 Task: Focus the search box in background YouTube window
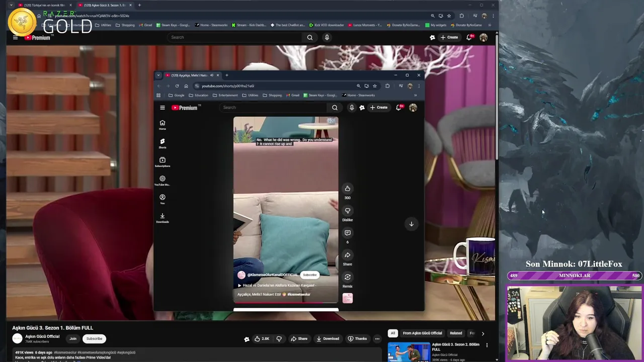coord(235,37)
